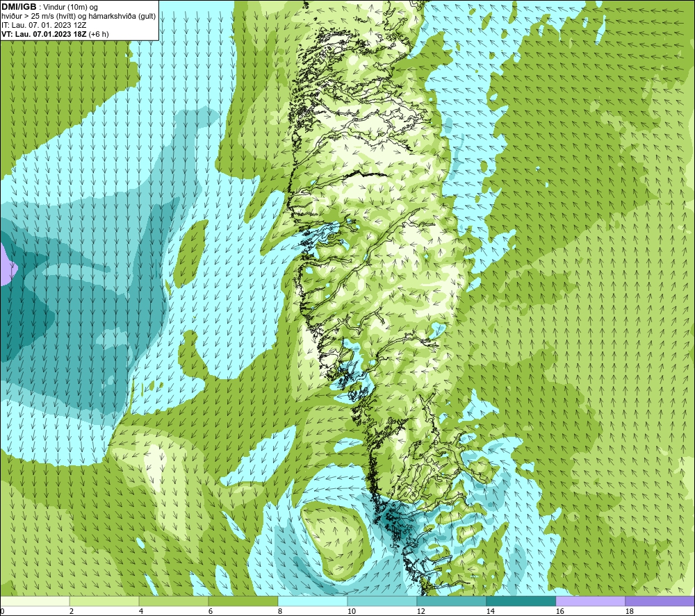Click the '6' label on the wind scale
Viewport: 695px width, 616px height.
point(211,611)
